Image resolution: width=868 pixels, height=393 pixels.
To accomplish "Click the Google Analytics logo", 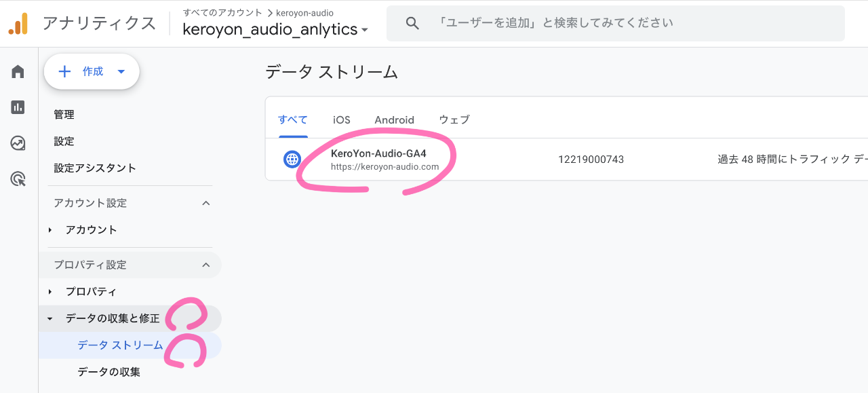I will (18, 24).
